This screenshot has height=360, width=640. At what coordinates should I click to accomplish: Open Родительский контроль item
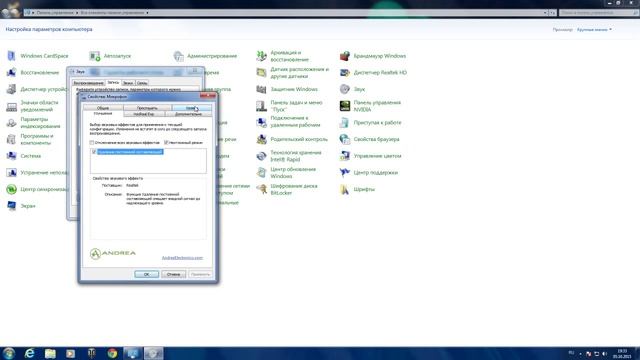tap(292, 139)
